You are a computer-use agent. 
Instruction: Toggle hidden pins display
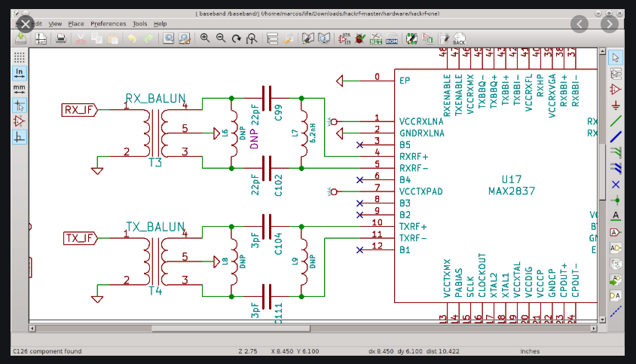click(19, 121)
